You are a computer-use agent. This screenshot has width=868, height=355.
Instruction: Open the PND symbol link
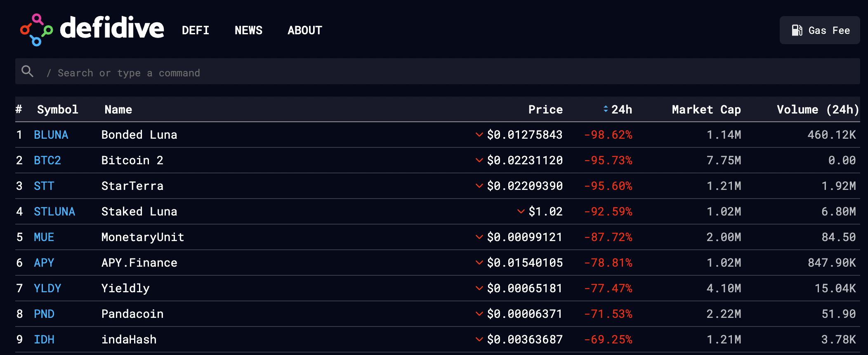(x=44, y=314)
